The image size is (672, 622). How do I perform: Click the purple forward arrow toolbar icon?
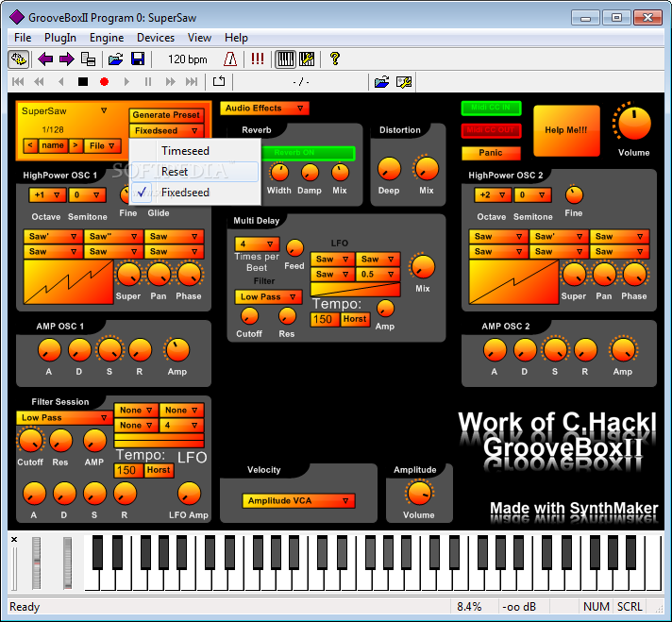pos(67,59)
